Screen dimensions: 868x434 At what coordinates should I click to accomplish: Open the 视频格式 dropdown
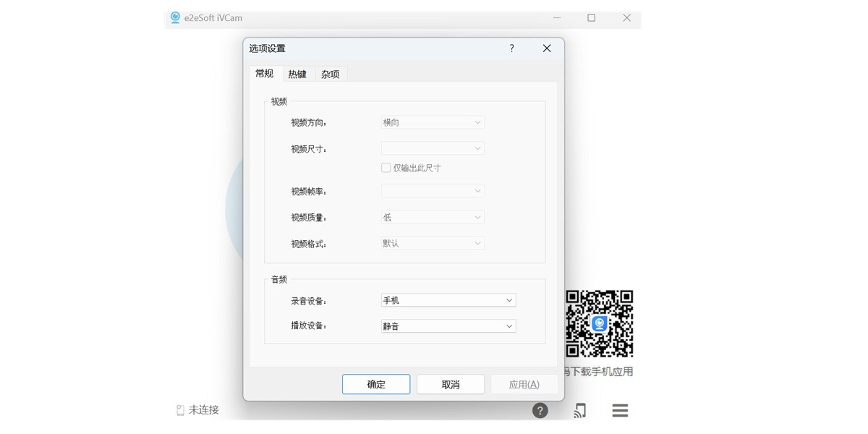pos(433,244)
